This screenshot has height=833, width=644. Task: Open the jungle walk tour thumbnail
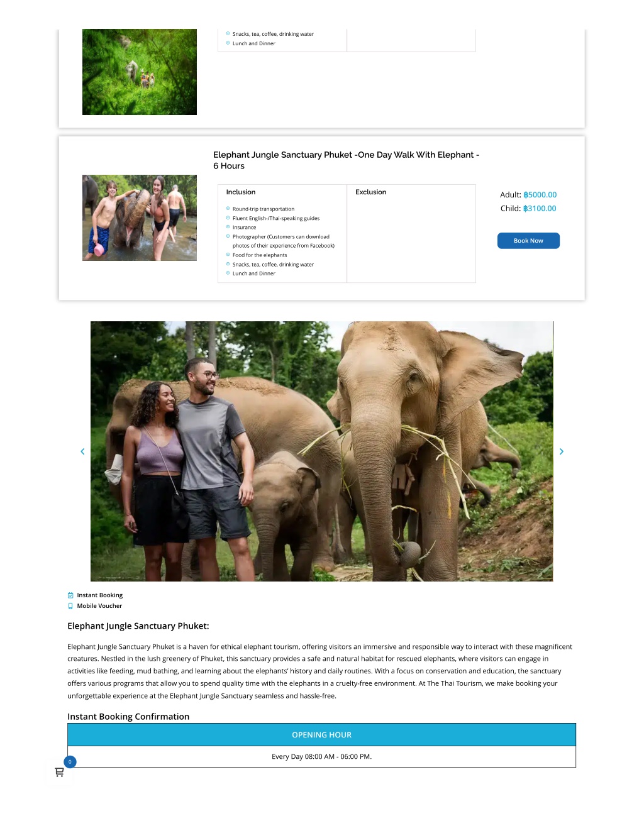[140, 72]
